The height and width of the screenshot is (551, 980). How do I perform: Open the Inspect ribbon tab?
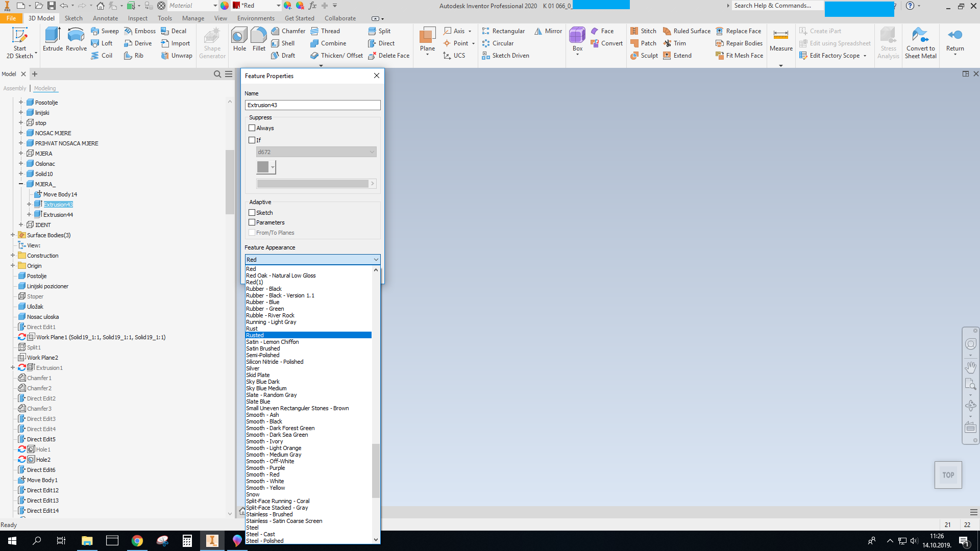coord(137,18)
